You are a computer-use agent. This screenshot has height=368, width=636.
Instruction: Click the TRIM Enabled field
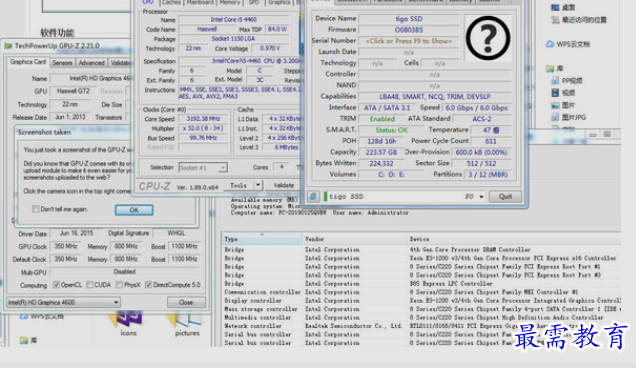pos(382,119)
